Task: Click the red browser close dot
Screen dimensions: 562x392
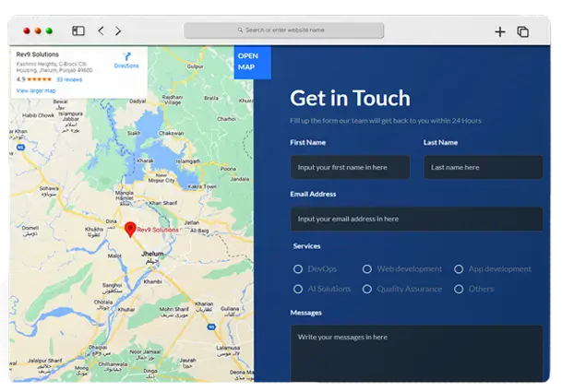Action: click(x=27, y=30)
